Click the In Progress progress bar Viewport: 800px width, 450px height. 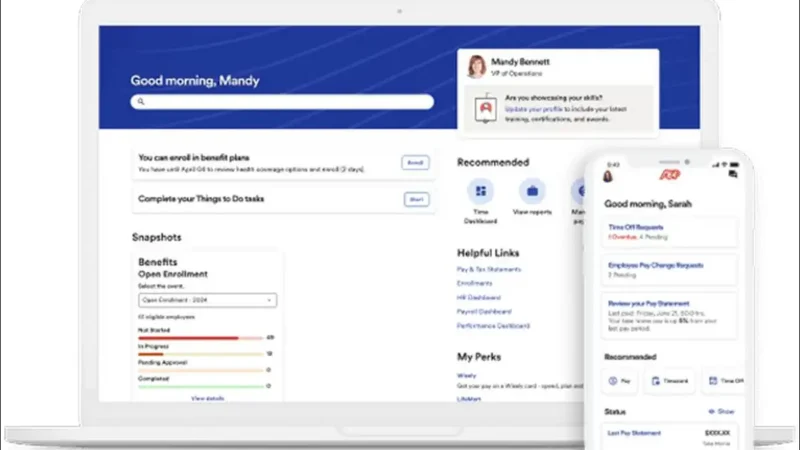click(201, 354)
